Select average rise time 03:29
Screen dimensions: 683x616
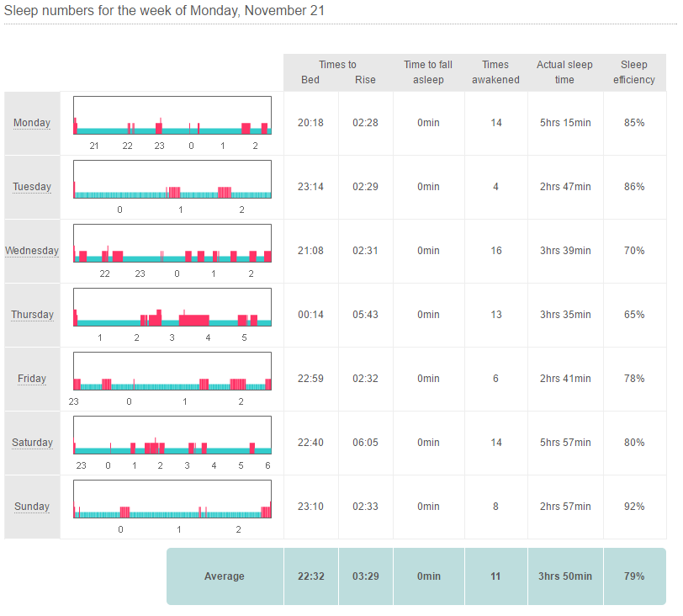tap(365, 576)
